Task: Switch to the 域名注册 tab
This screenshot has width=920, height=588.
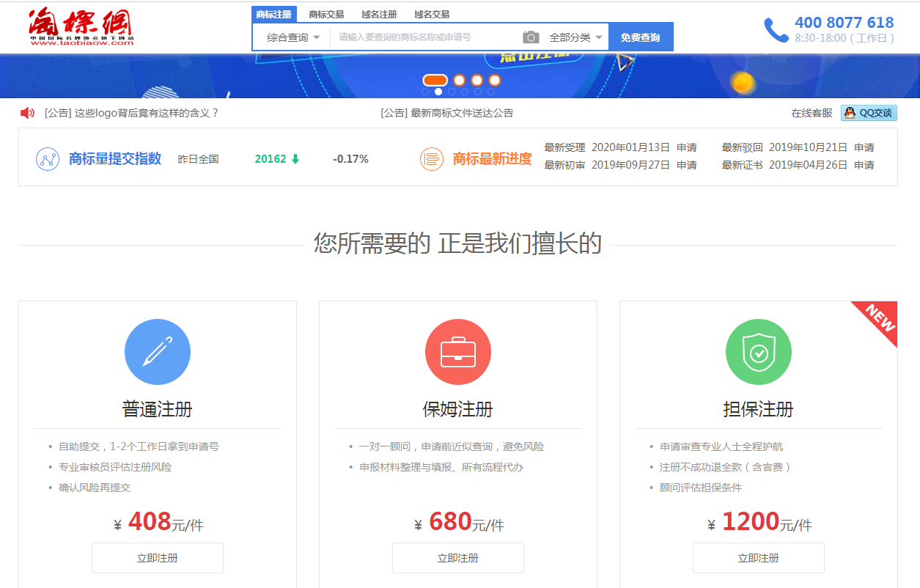Action: point(379,14)
